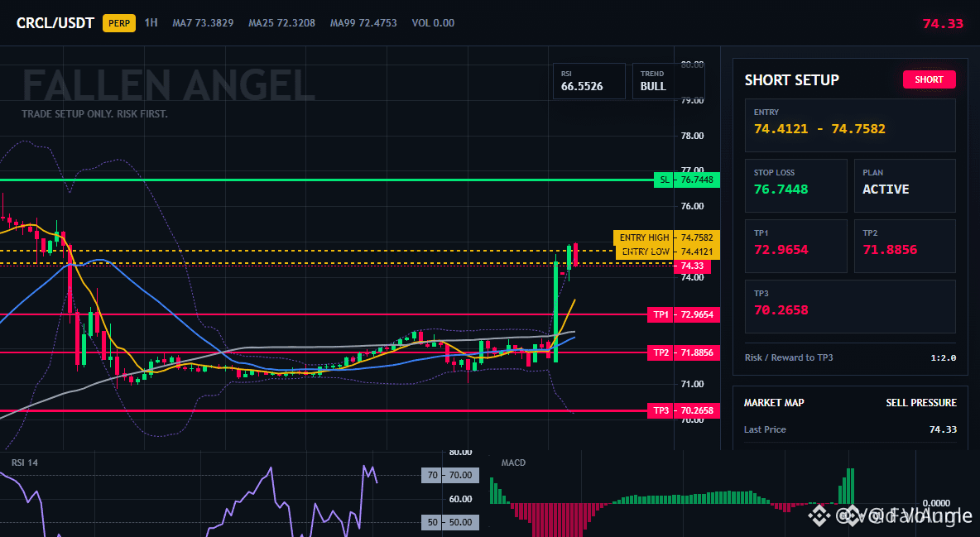This screenshot has width=980, height=537.
Task: Click the MA99 72.4753 indicator
Action: [x=363, y=22]
